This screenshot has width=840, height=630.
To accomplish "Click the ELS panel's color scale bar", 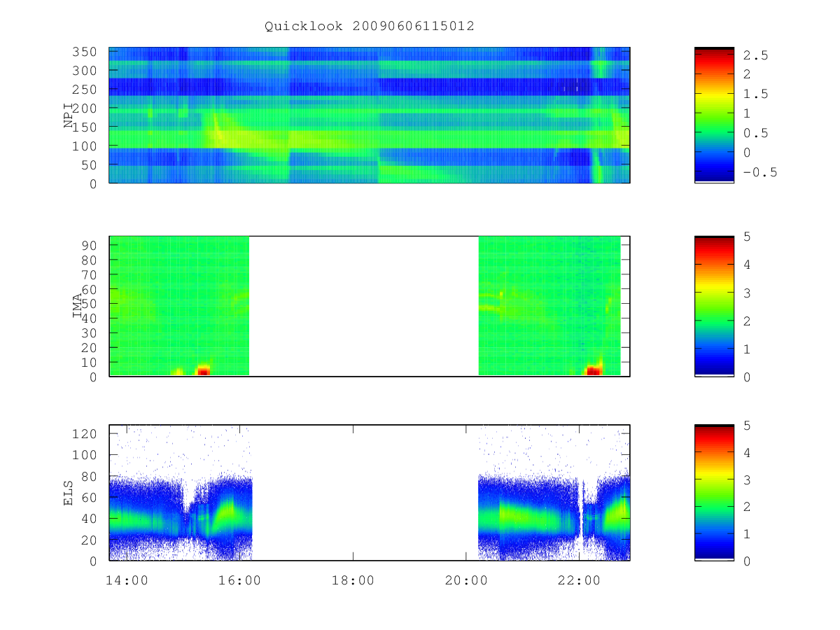I will tap(714, 493).
